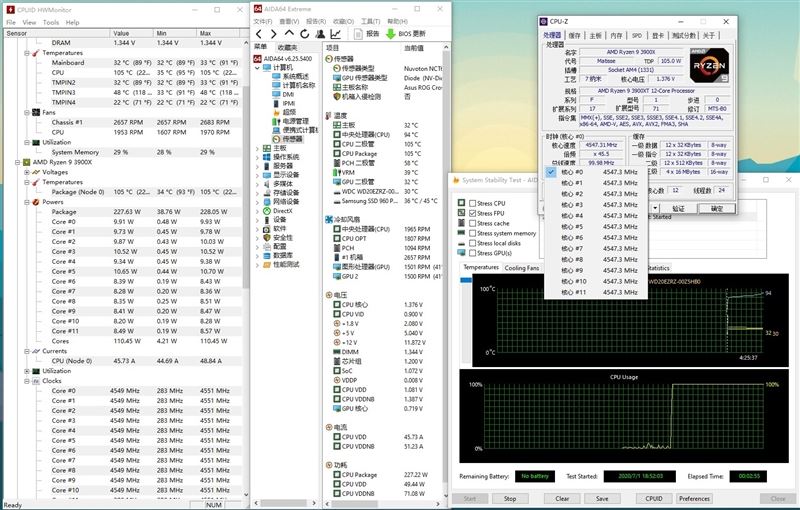Click the 验证 validate button in CPU-Z

[678, 208]
